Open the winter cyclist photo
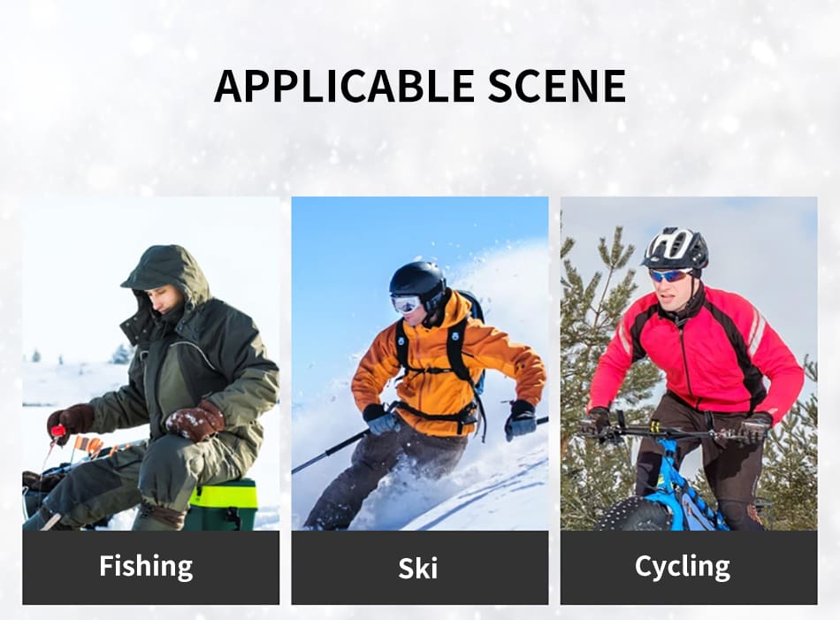Image resolution: width=840 pixels, height=620 pixels. pos(689,364)
